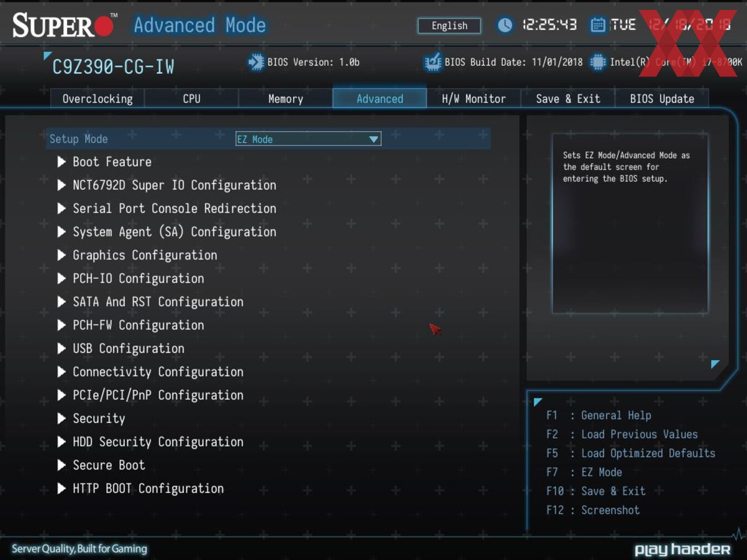Click the Setup Mode help description text
Screen dimensions: 747x560
coord(626,167)
